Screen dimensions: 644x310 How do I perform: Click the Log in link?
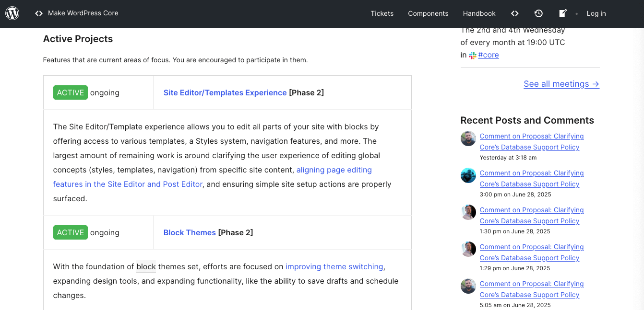(596, 13)
